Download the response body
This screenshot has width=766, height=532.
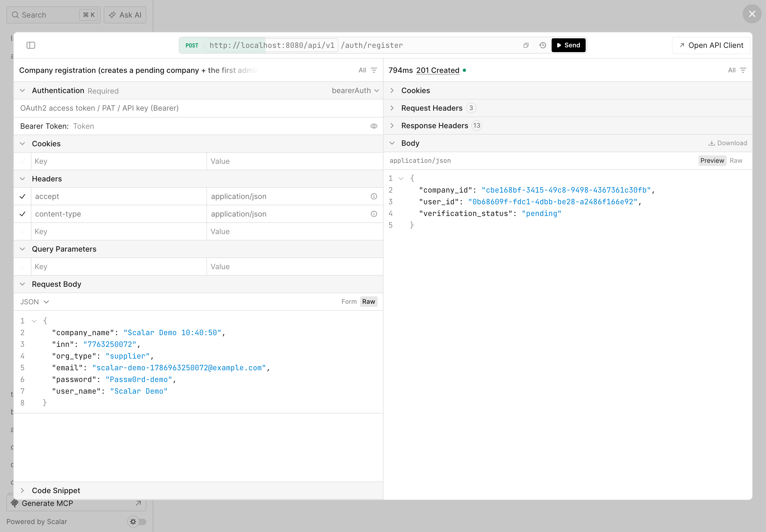point(727,143)
